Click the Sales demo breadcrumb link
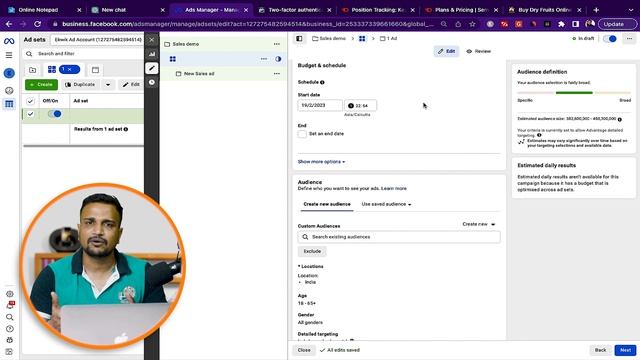640x360 pixels. click(x=329, y=38)
